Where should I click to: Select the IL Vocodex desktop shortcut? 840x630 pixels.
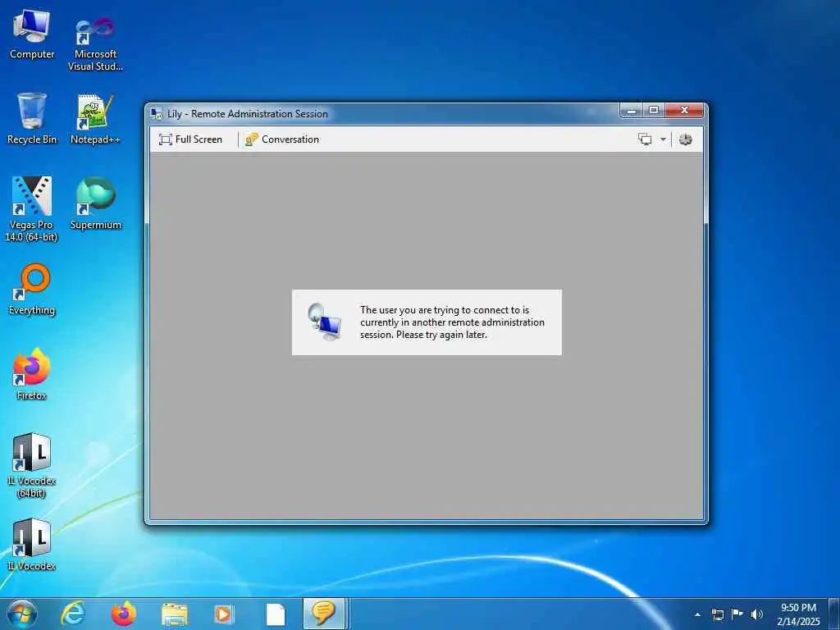(x=32, y=545)
